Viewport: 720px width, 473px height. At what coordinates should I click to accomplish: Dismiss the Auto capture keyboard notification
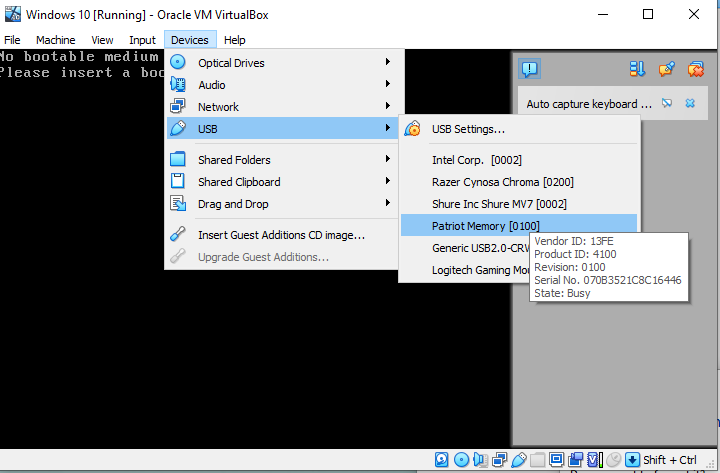tap(690, 103)
